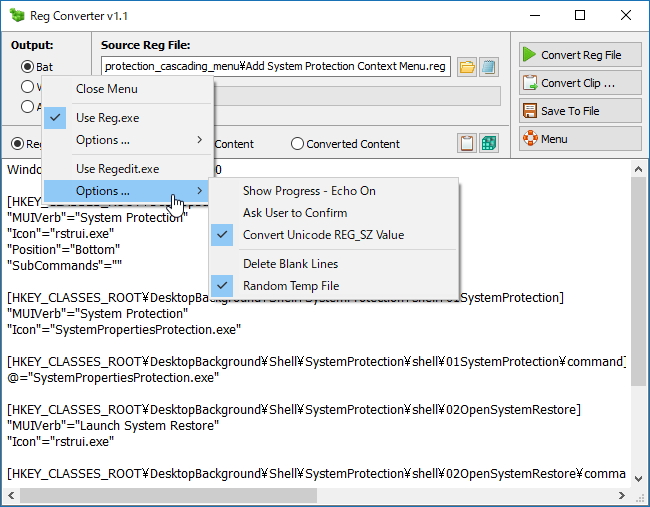Click the "SubCommands"="" line

[65, 265]
